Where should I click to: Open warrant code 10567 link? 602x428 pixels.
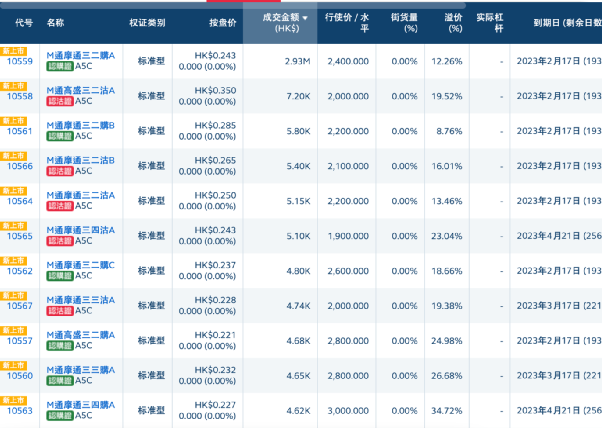coord(20,305)
